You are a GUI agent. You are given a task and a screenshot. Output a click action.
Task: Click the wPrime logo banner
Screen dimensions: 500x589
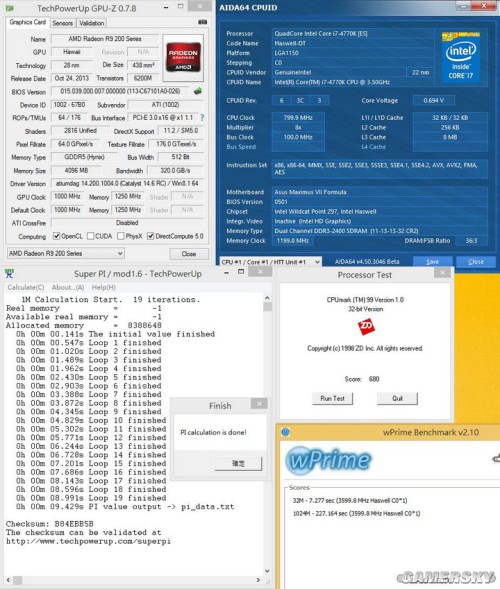coord(329,460)
